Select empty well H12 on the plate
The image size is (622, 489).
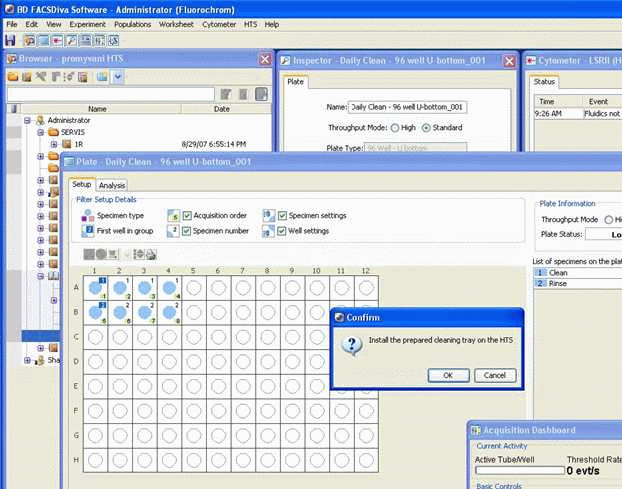(x=366, y=460)
